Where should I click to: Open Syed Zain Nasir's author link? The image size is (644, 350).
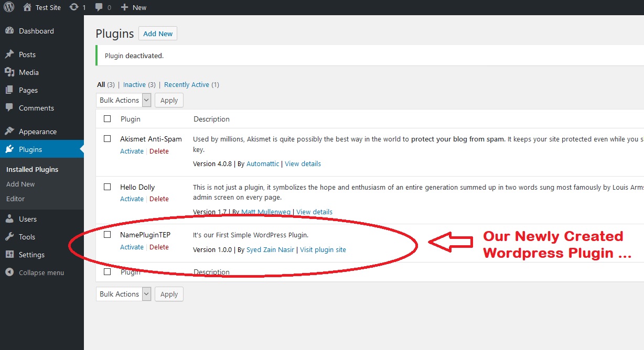[x=270, y=249]
